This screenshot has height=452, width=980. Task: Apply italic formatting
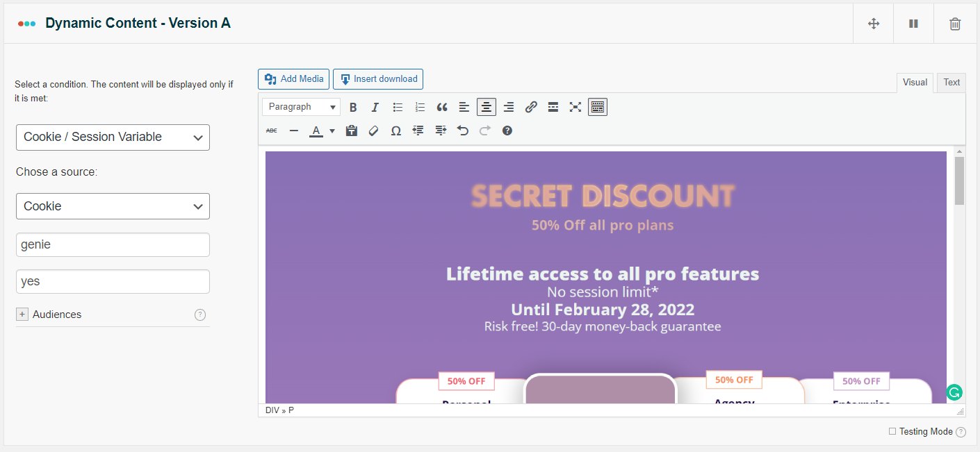(x=375, y=107)
